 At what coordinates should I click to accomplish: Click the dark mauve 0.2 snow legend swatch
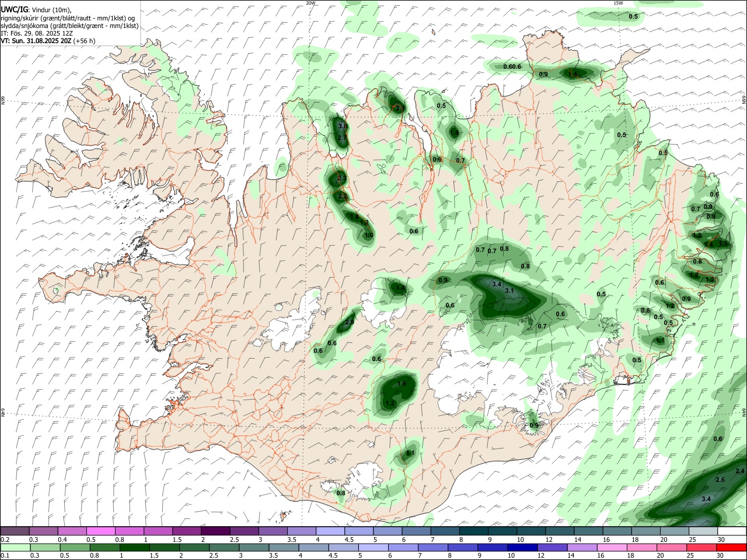[15, 531]
